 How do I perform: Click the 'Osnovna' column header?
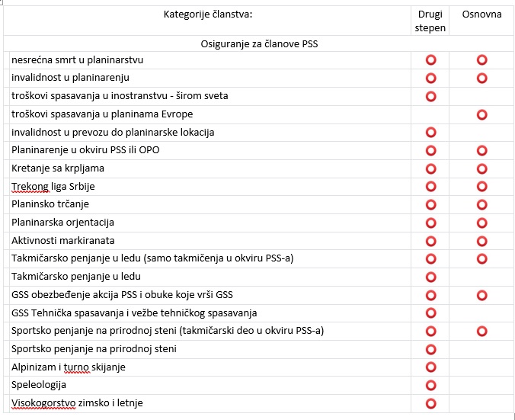point(481,14)
